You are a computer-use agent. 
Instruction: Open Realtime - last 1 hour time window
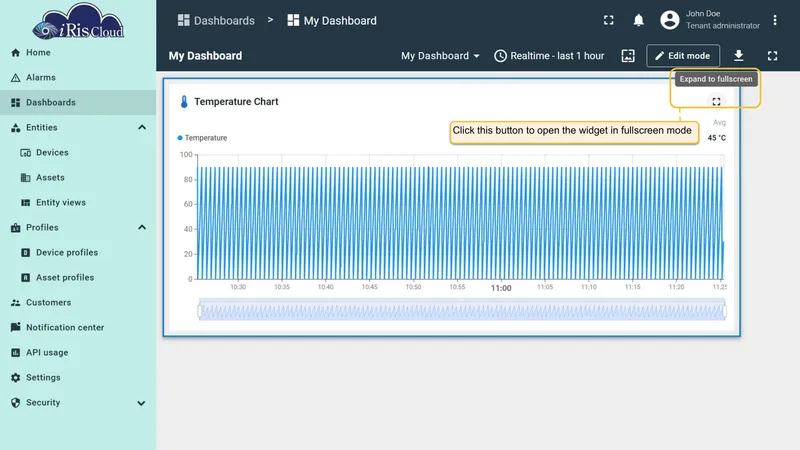pyautogui.click(x=549, y=56)
